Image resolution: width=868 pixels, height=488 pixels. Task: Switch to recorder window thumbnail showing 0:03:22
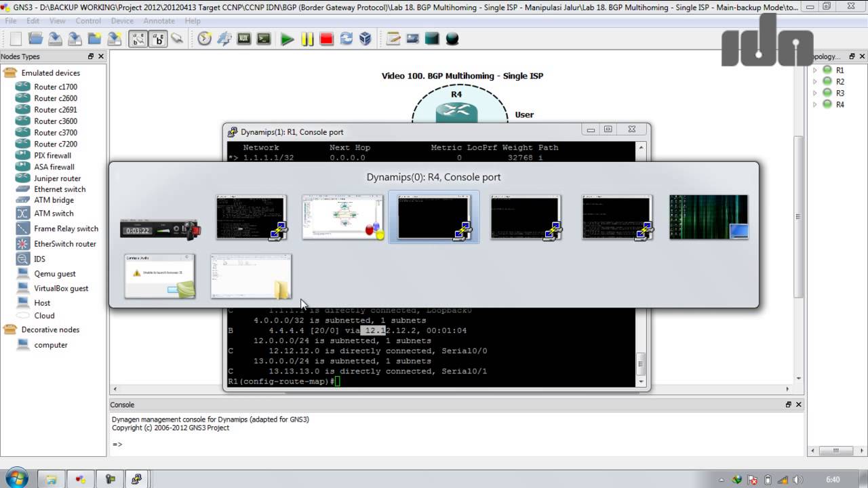(x=160, y=230)
